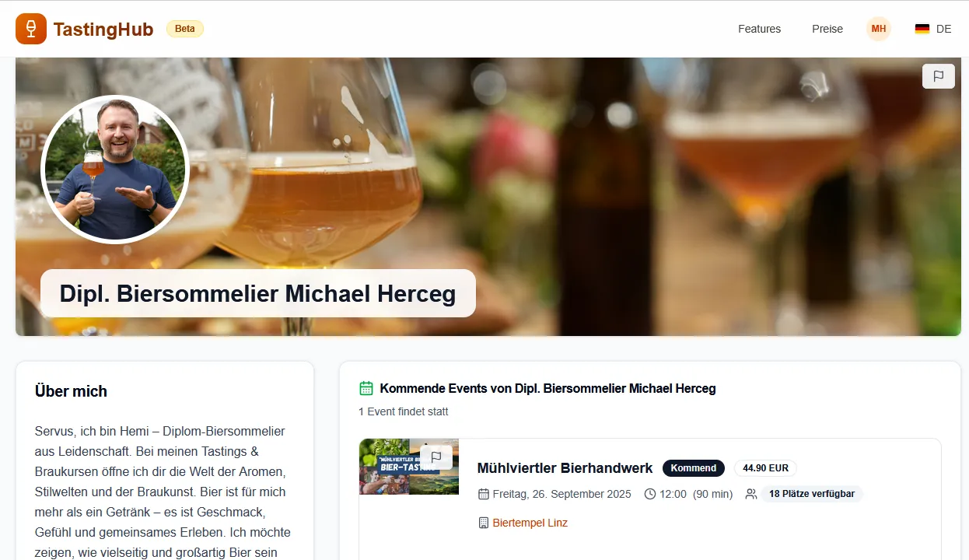Click the 44.90 EUR price badge
This screenshot has width=969, height=560.
coord(765,468)
